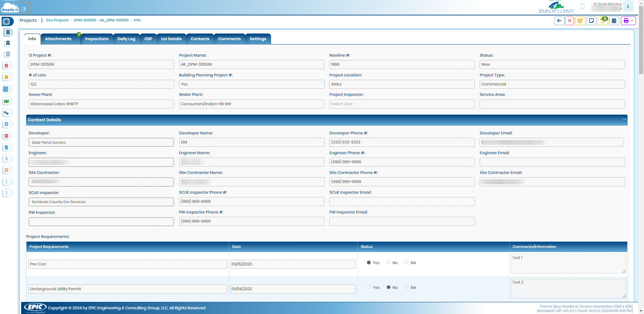Image resolution: width=644 pixels, height=314 pixels.
Task: Click the back arrow toolbar button
Action: tap(559, 21)
